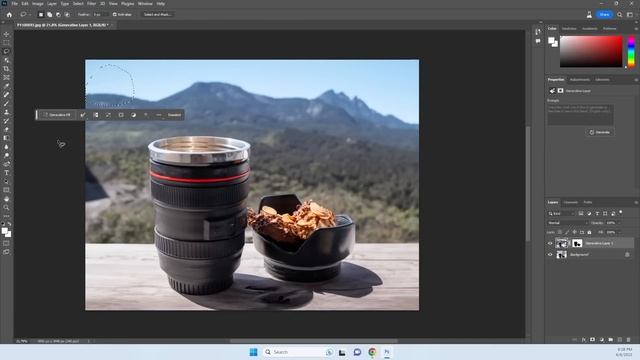Viewport: 640px width, 360px height.
Task: Pick a color in the Color field
Action: click(591, 51)
